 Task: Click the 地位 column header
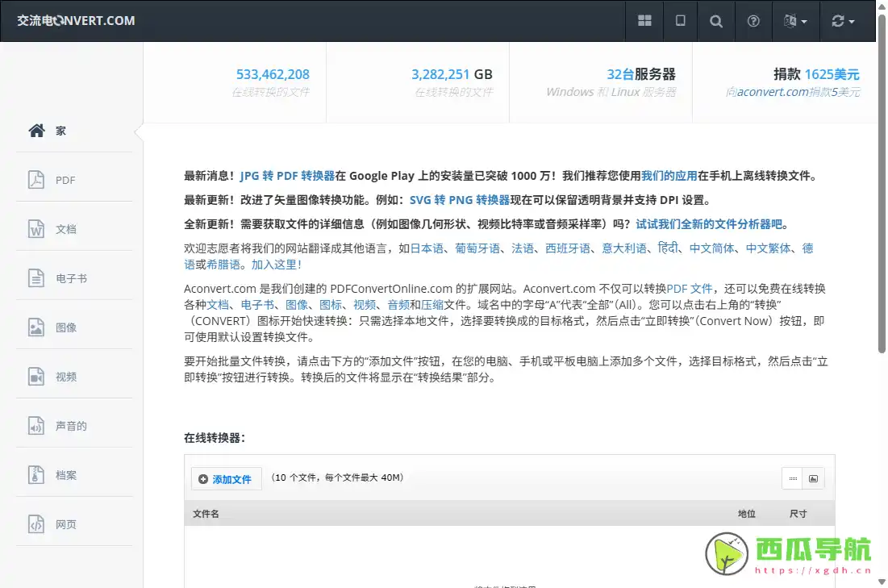pyautogui.click(x=746, y=514)
